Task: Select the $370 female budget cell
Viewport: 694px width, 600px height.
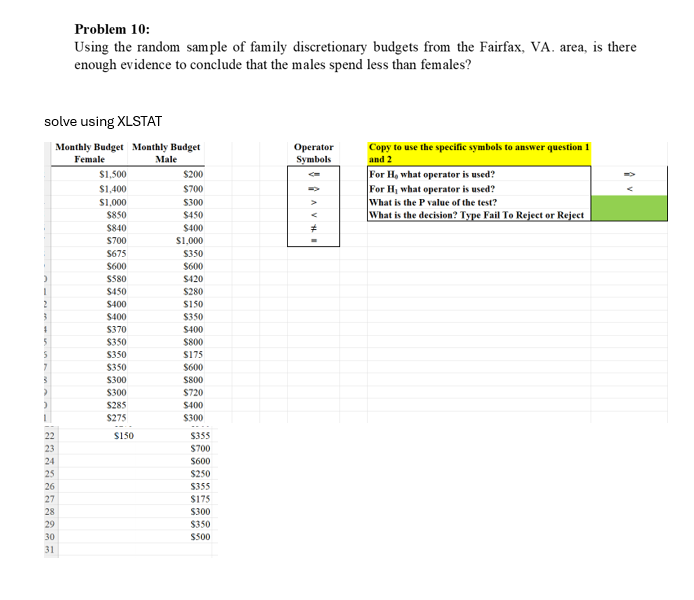Action: (89, 329)
